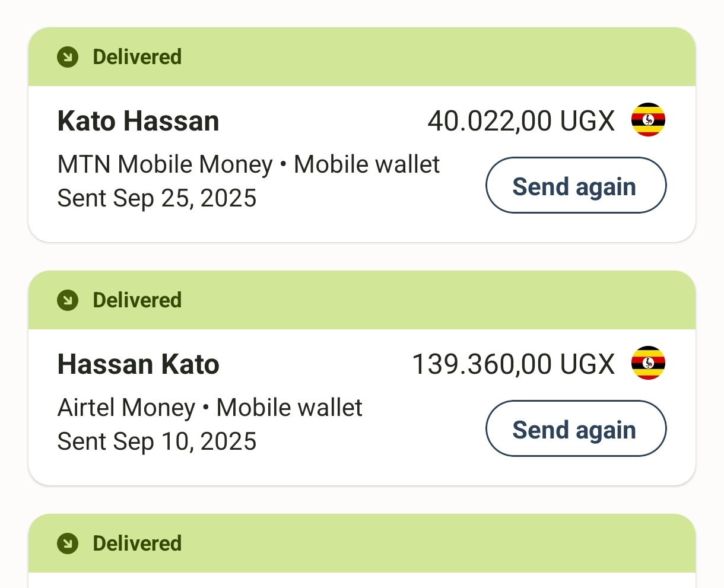Viewport: 724px width, 588px height.
Task: Tap Delivered status label above Kato Hassan
Action: coord(137,58)
